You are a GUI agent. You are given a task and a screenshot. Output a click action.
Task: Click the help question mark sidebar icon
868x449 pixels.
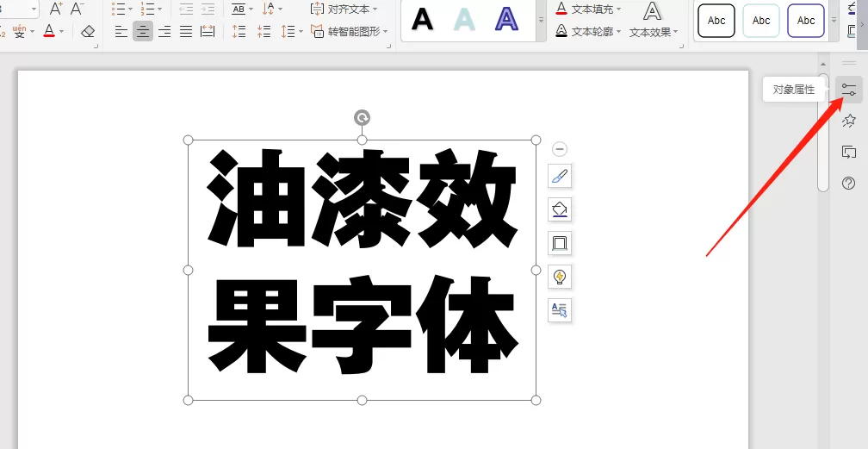pyautogui.click(x=849, y=183)
